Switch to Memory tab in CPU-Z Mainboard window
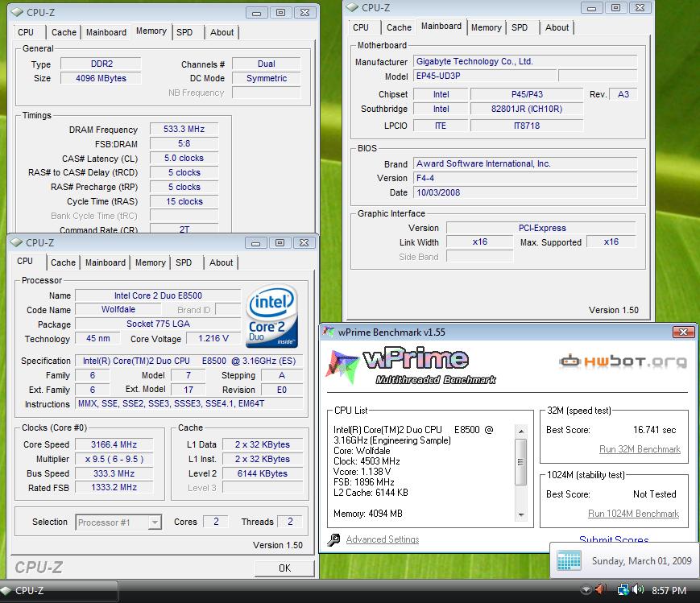The height and width of the screenshot is (603, 700). (x=487, y=27)
